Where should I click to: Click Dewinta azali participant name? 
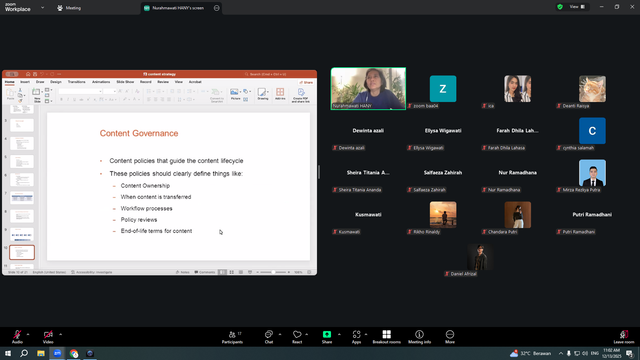(368, 131)
